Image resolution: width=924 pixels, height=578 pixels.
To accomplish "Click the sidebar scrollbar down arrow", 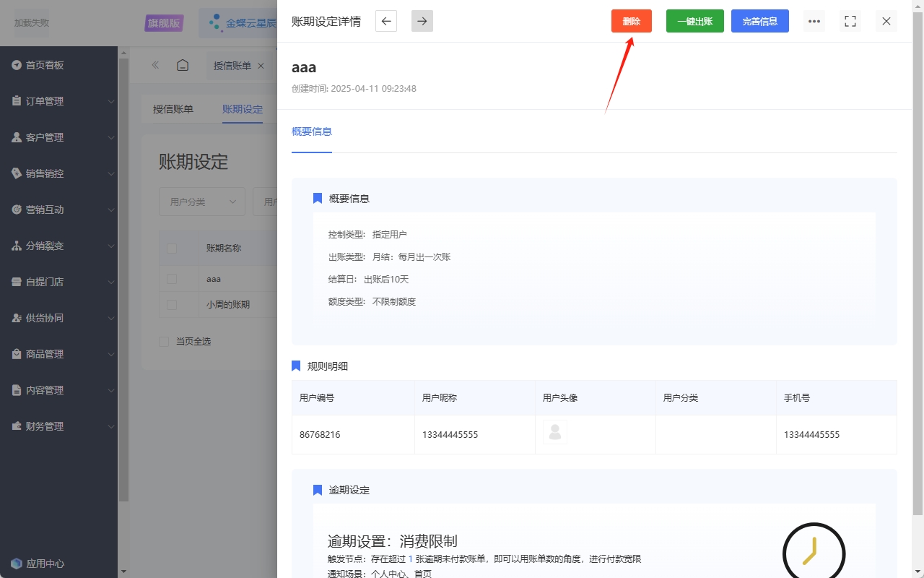I will [x=123, y=571].
